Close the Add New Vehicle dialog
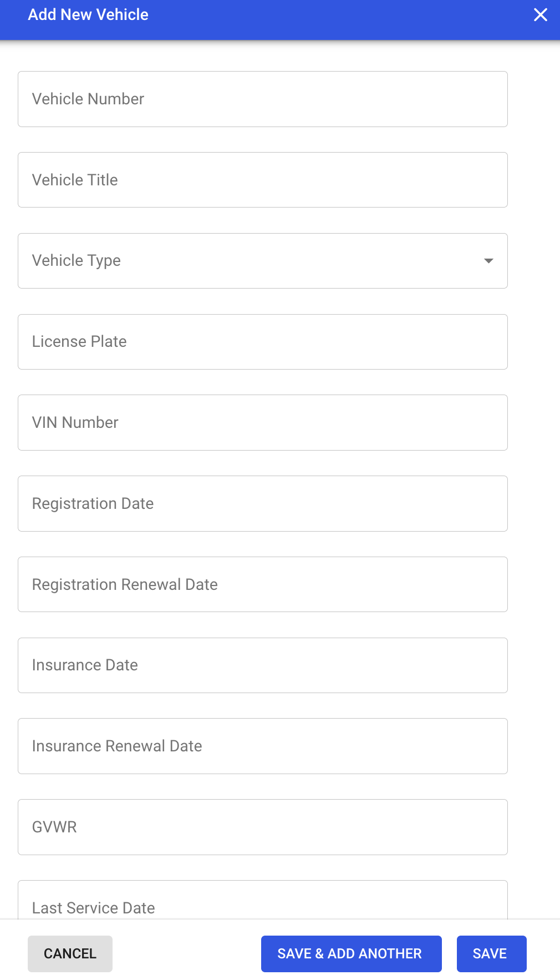The height and width of the screenshot is (980, 560). coord(540,15)
